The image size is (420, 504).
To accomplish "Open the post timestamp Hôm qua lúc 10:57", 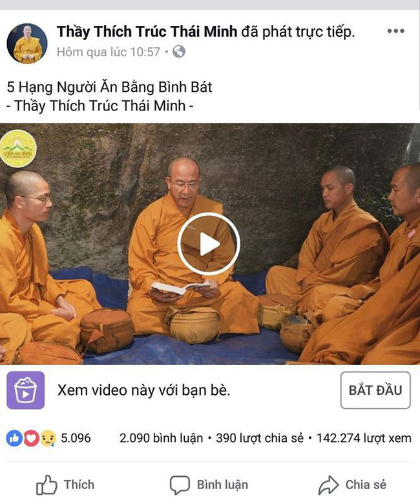I will tap(109, 52).
